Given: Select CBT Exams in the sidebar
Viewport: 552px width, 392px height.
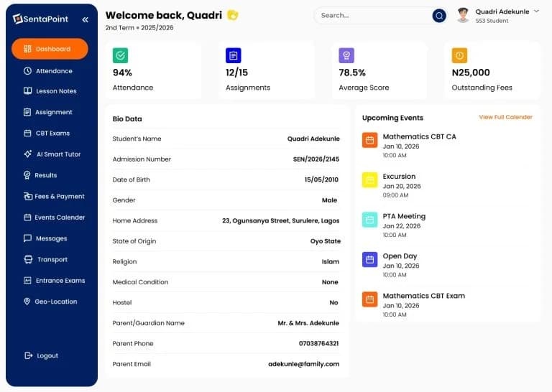Looking at the screenshot, I should [x=47, y=134].
